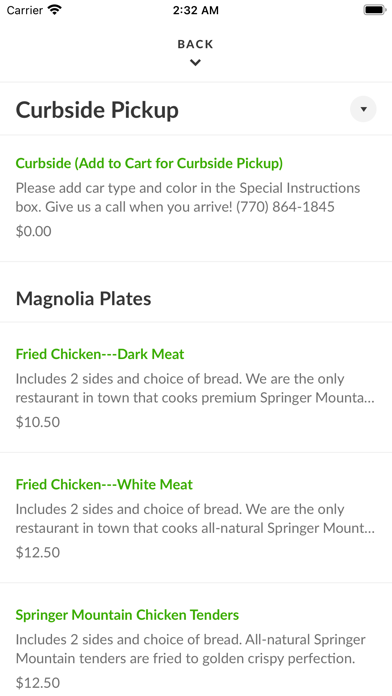Select the Curbside Pickup heading
The height and width of the screenshot is (696, 392).
click(97, 110)
